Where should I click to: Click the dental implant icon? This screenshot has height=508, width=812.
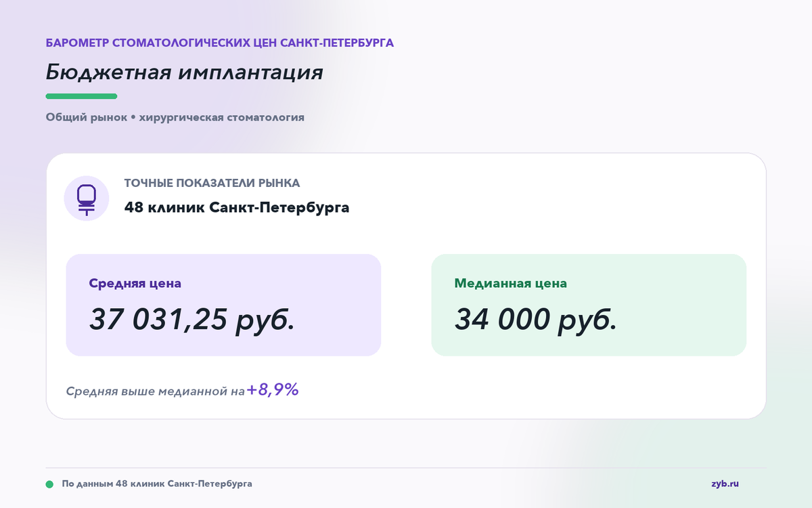click(x=87, y=199)
